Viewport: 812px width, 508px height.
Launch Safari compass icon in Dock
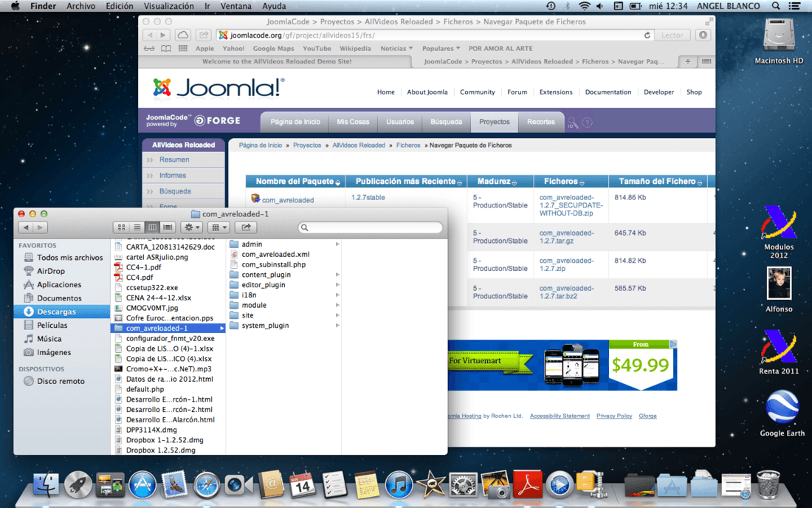(x=207, y=485)
